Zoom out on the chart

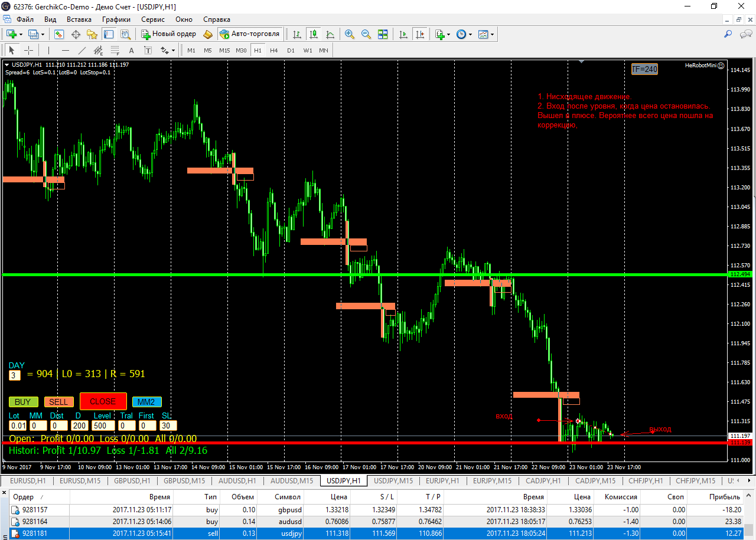pyautogui.click(x=366, y=34)
